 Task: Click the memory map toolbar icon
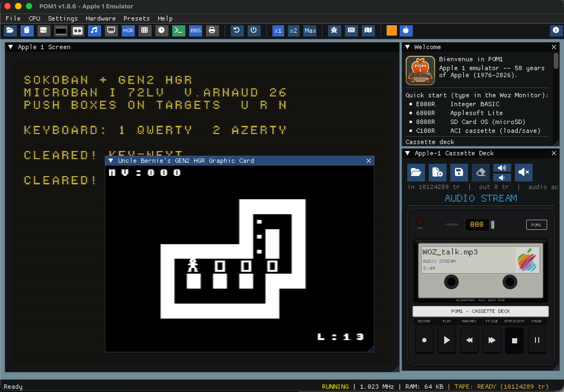[368, 30]
